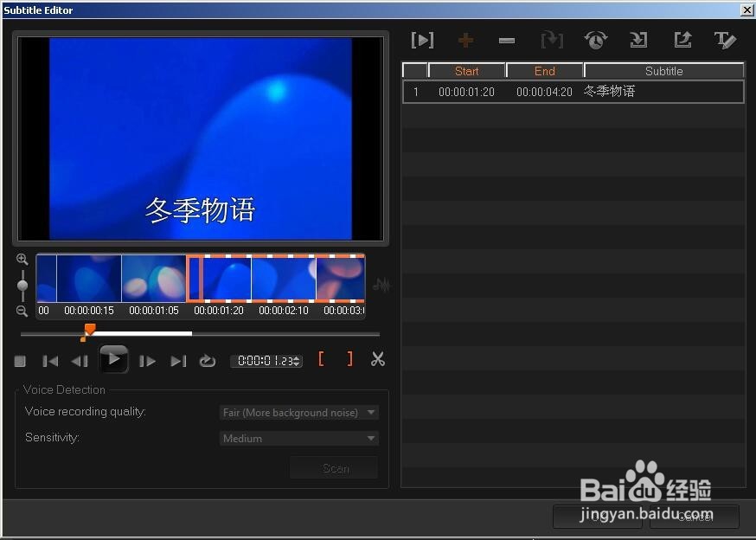756x540 pixels.
Task: Merge subtitles with the join icon
Action: [551, 40]
